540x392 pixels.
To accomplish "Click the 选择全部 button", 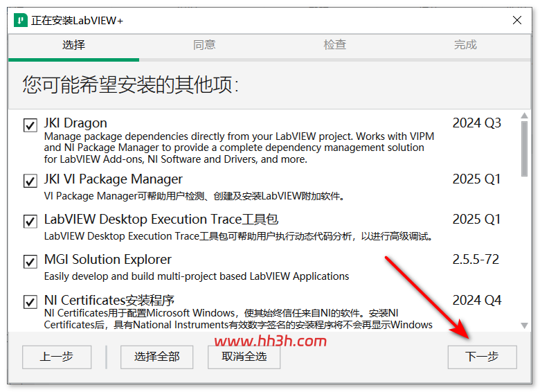I will [156, 357].
